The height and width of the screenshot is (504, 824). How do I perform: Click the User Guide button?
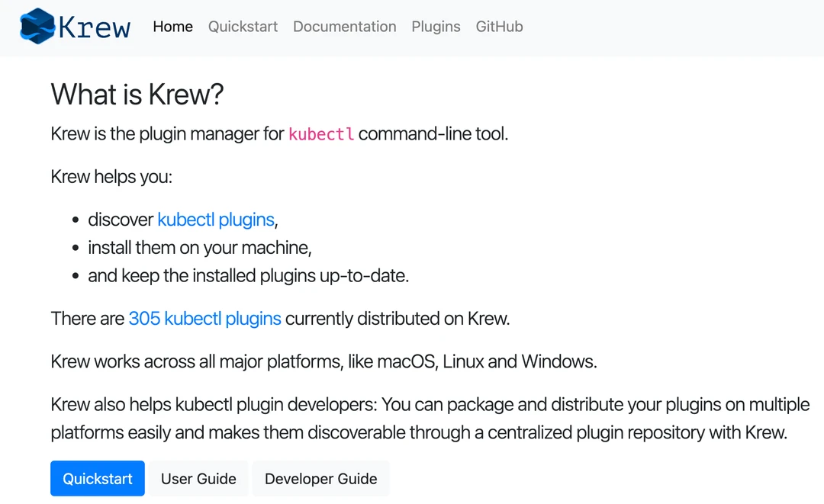[198, 479]
